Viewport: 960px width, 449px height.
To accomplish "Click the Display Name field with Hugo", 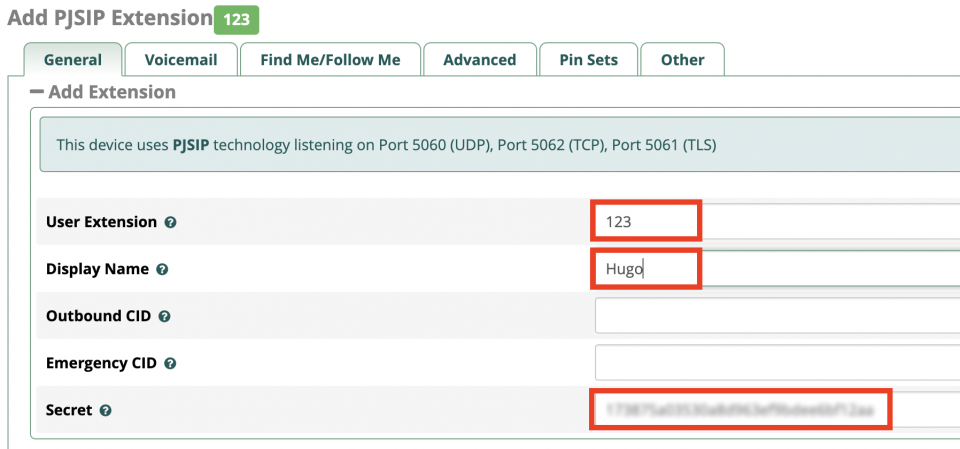I will point(776,269).
